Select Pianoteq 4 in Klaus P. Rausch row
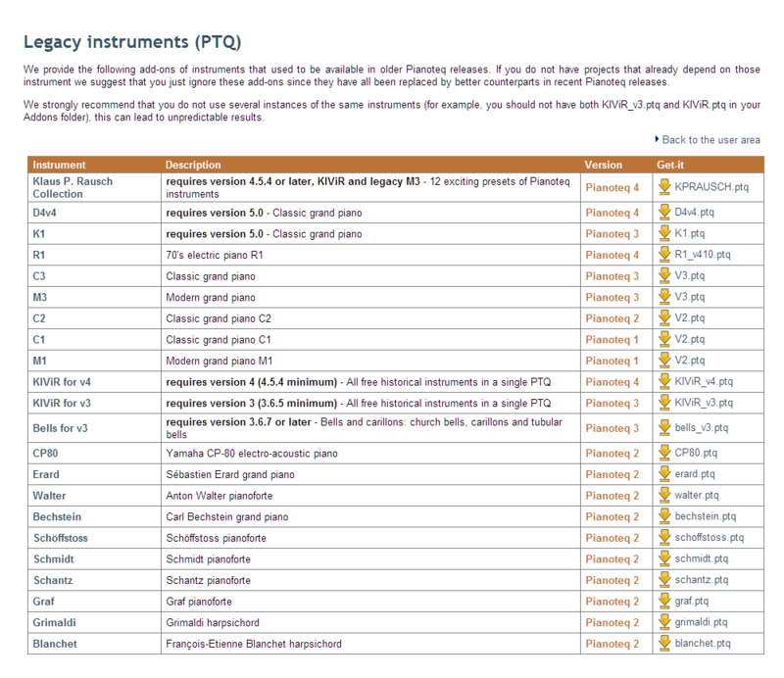This screenshot has width=784, height=678. [612, 187]
